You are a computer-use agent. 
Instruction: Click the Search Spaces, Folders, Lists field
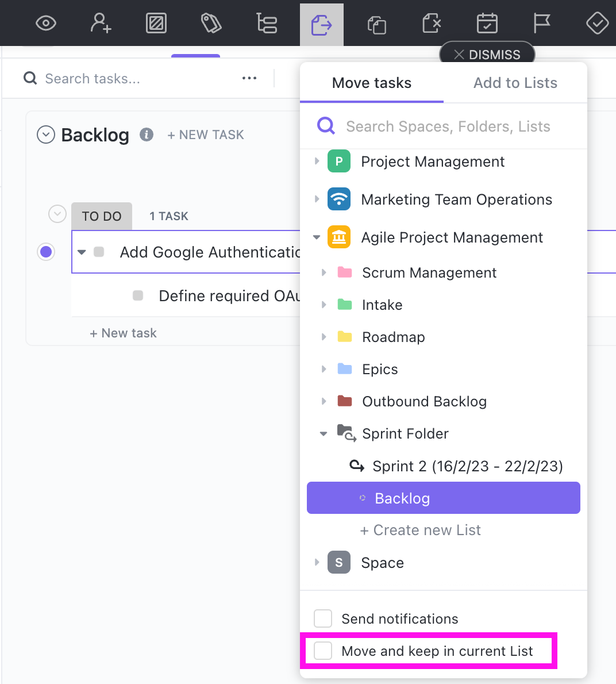[x=448, y=126]
